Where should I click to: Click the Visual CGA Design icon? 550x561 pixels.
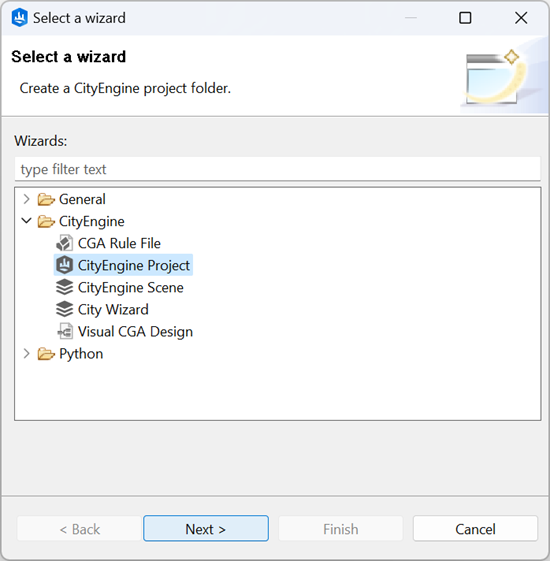click(x=65, y=331)
